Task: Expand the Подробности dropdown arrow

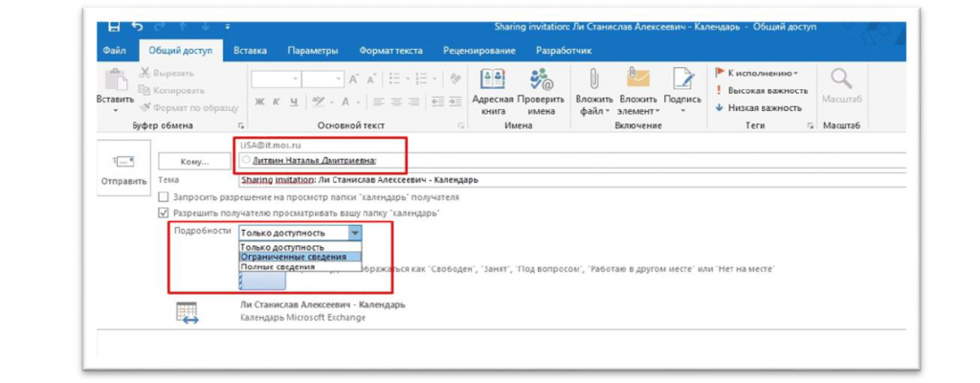Action: [355, 233]
